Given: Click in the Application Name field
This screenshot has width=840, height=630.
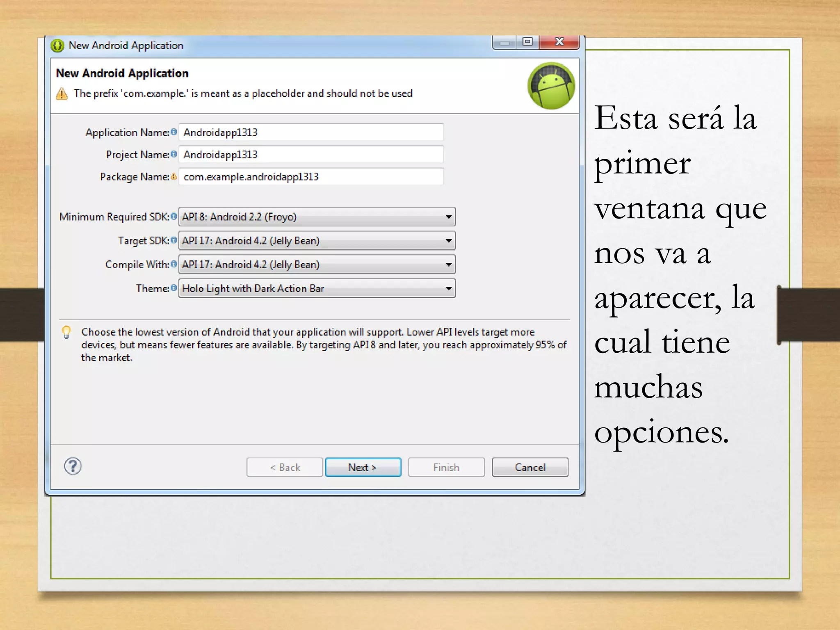Looking at the screenshot, I should 311,132.
